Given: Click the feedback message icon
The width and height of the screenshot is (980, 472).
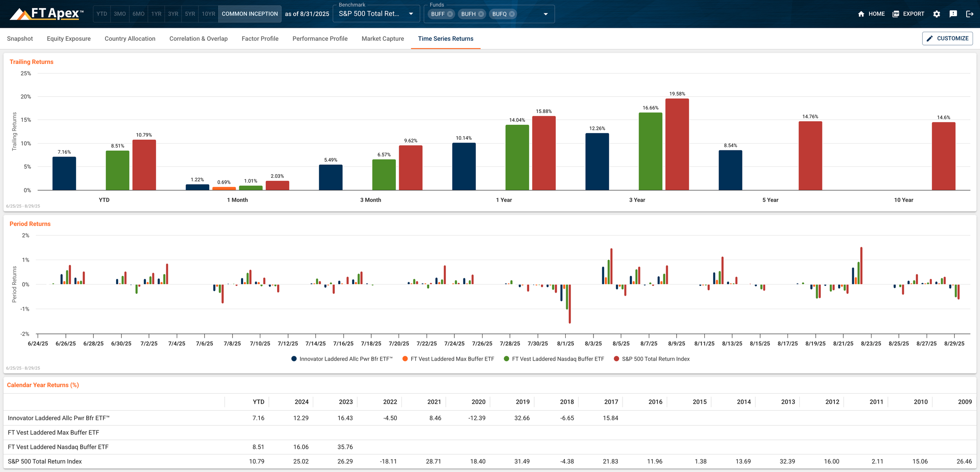Looking at the screenshot, I should [x=953, y=14].
